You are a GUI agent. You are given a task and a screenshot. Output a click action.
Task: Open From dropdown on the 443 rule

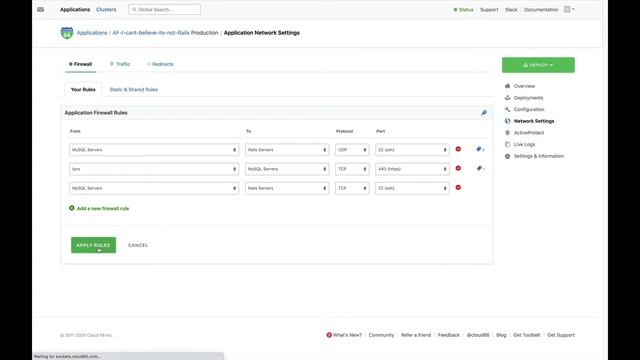(x=154, y=169)
